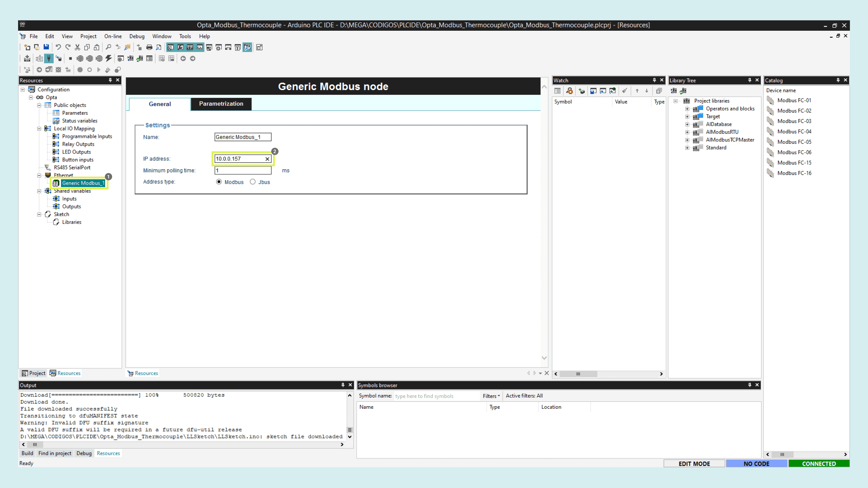Screen dimensions: 868x488
Task: Select the Jbus address type
Action: pos(253,182)
